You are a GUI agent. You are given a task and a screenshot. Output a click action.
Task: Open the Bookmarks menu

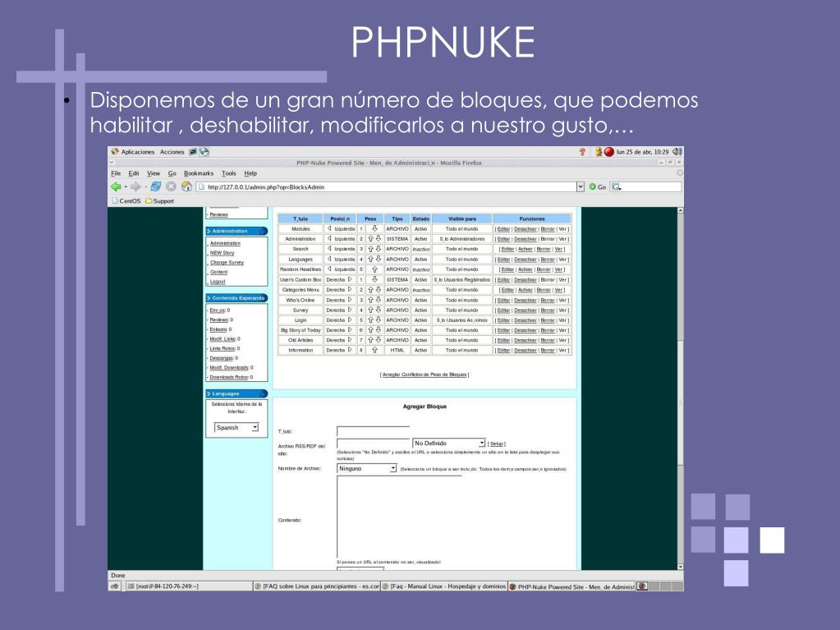(x=199, y=173)
